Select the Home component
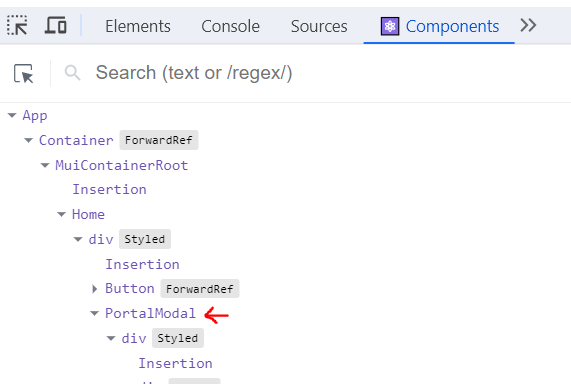Screen dimensions: 571x384 click(88, 214)
